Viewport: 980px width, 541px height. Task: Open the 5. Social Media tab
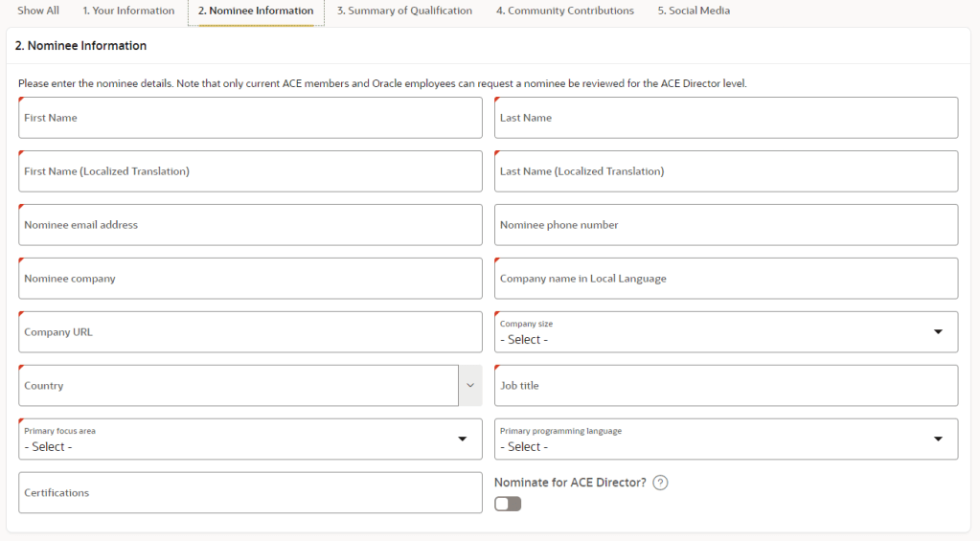(693, 11)
